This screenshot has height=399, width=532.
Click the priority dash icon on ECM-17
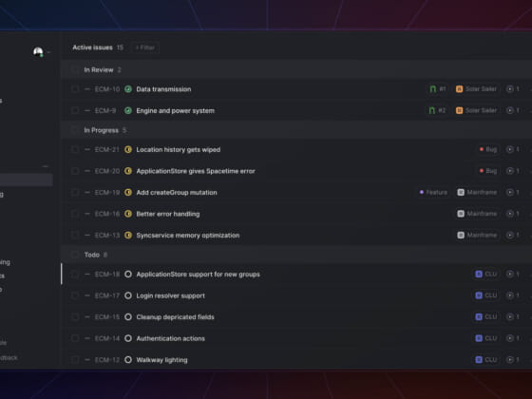[x=87, y=295]
